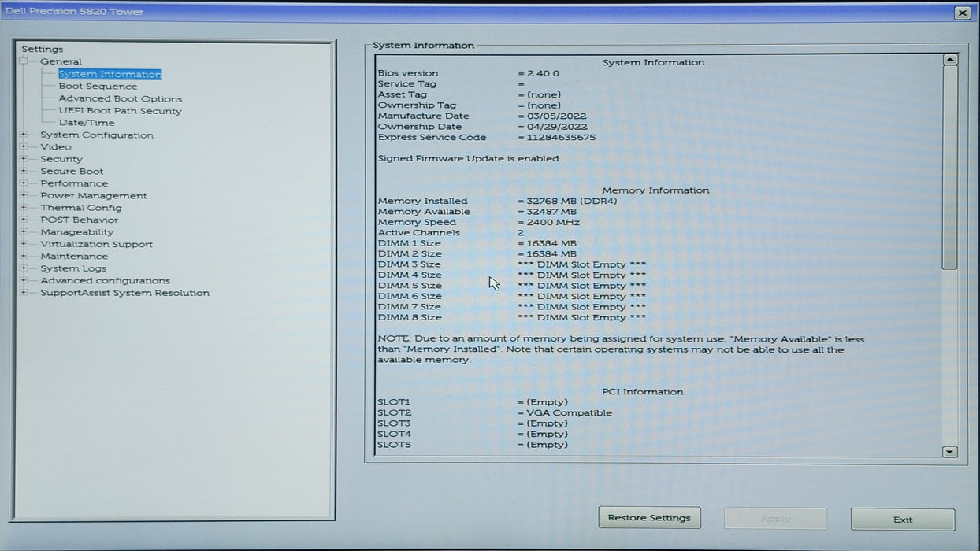980x551 pixels.
Task: Expand the Video settings node
Action: click(24, 146)
